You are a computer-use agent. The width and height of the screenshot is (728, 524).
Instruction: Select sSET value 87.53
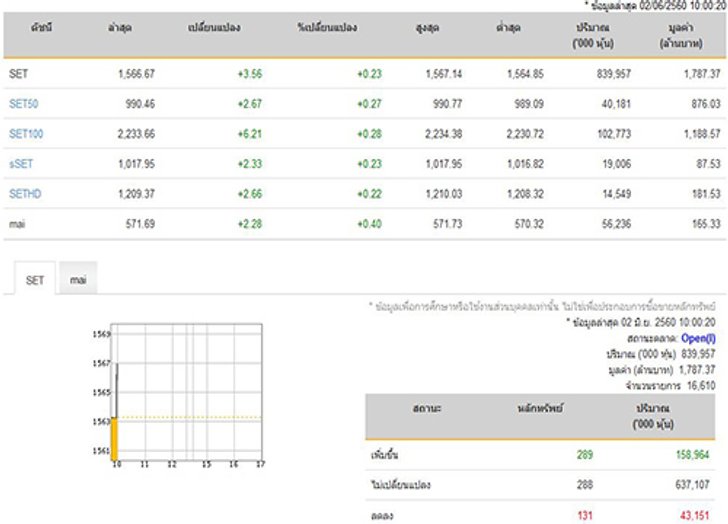pyautogui.click(x=708, y=164)
